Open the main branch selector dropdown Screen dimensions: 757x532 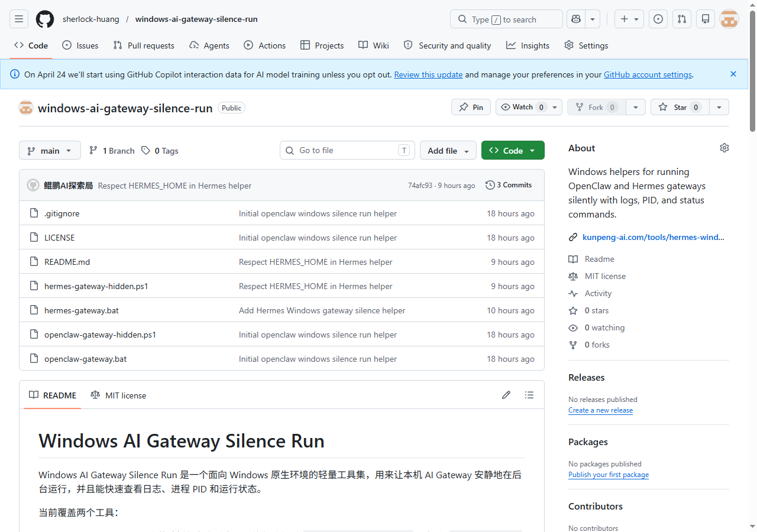pyautogui.click(x=50, y=150)
